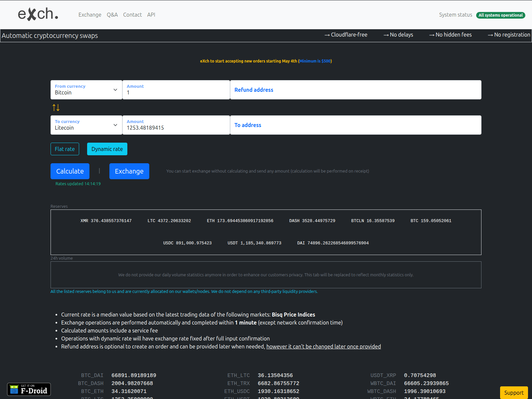This screenshot has width=532, height=399.
Task: Click the All systems operational badge
Action: tap(501, 15)
